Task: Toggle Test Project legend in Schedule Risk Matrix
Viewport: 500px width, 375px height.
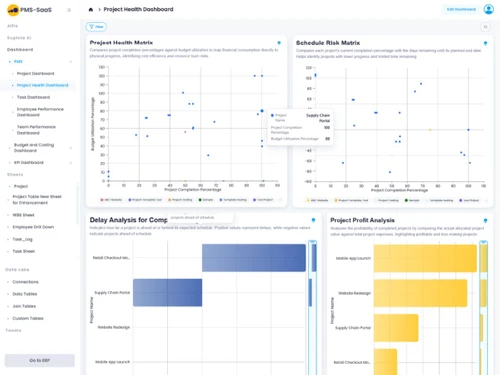Action: tap(469, 200)
